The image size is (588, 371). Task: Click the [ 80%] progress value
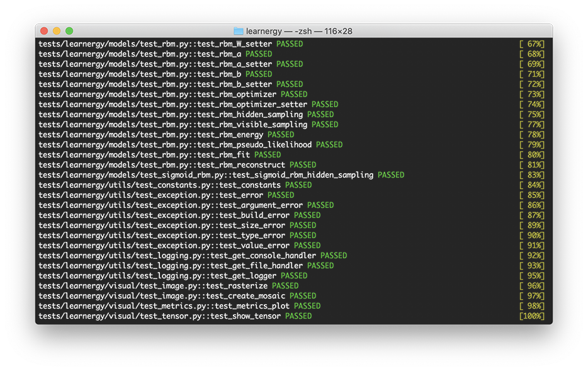[532, 155]
